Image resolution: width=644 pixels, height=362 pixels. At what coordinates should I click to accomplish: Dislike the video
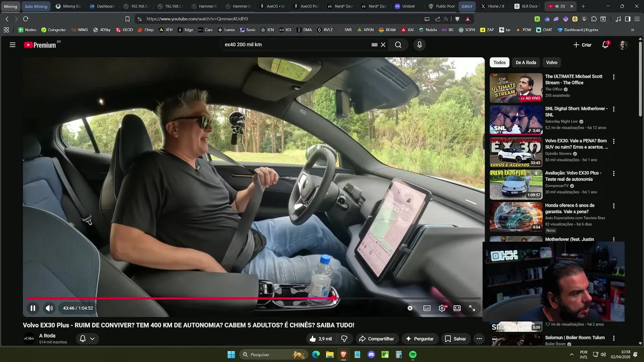click(x=344, y=339)
